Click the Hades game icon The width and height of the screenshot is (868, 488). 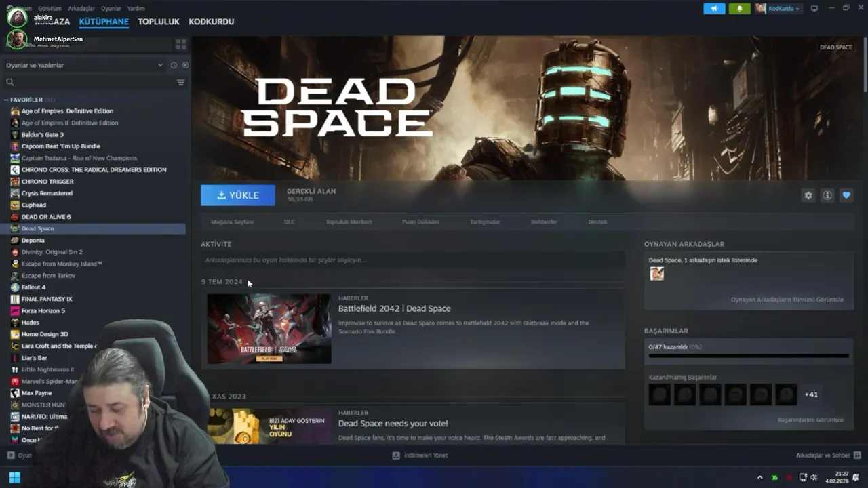pyautogui.click(x=15, y=323)
